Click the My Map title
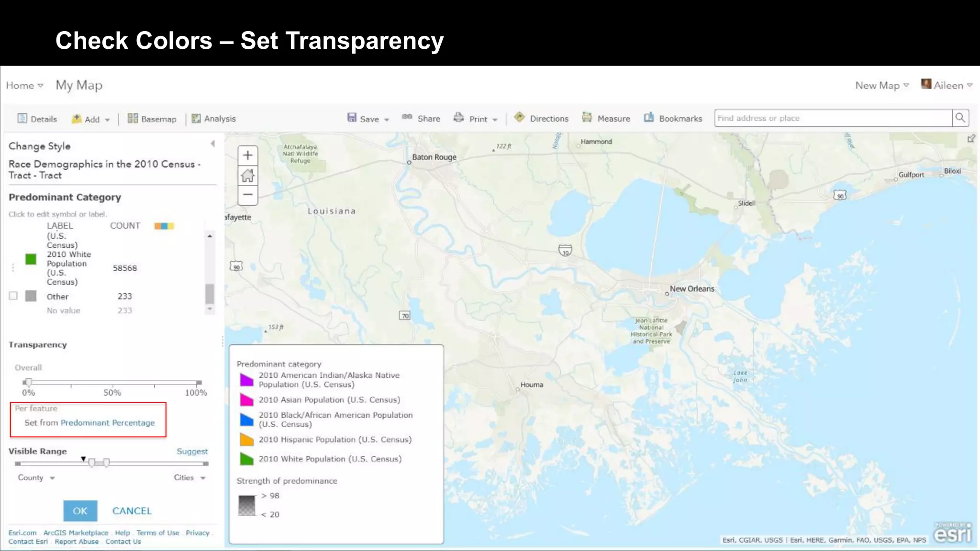This screenshot has height=551, width=980. click(x=79, y=85)
